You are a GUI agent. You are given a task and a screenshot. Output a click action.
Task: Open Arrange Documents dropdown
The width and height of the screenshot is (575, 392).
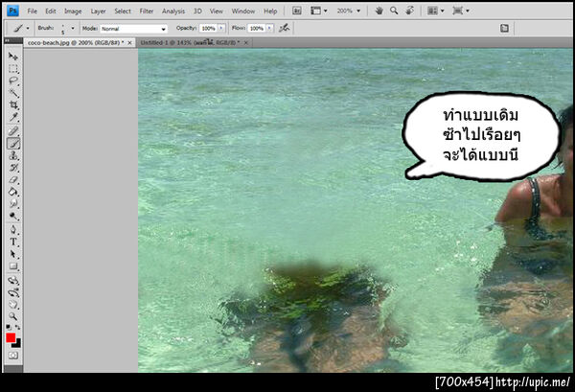click(x=436, y=11)
